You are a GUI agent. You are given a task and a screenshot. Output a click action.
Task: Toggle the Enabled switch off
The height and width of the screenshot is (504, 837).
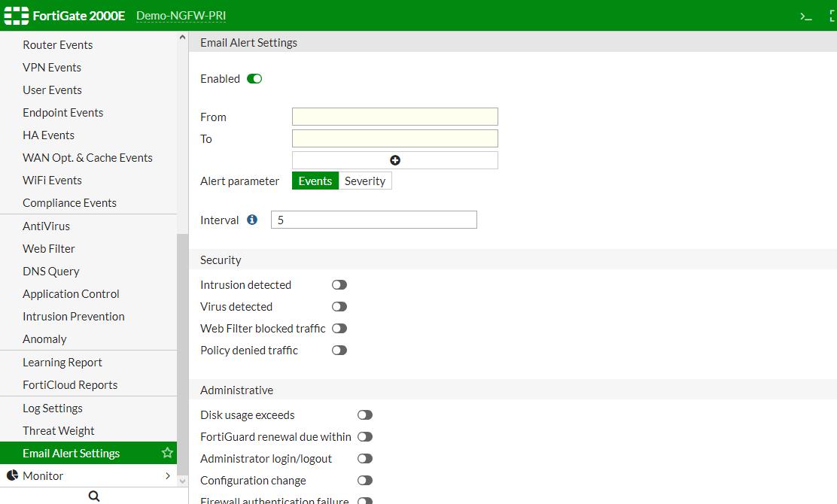click(x=254, y=79)
